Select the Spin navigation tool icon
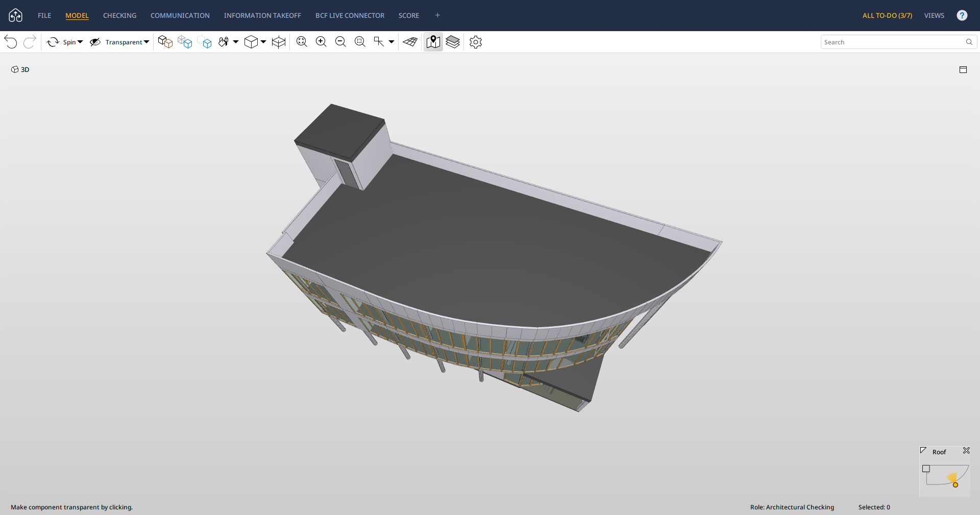 point(53,42)
